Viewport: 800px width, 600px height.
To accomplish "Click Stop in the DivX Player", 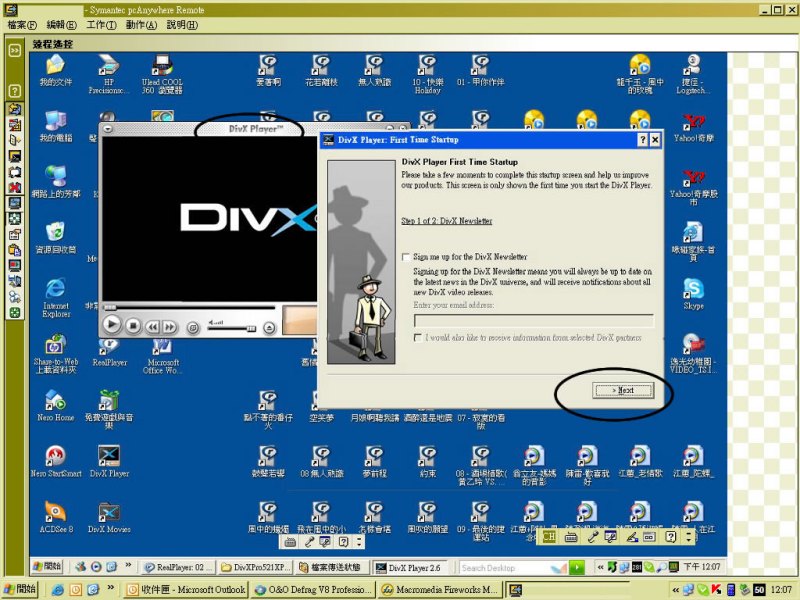I will [133, 326].
